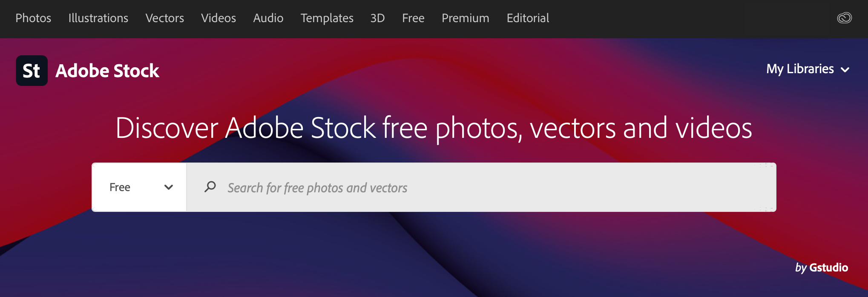Go to the Illustrations section
Screen dimensions: 868x297
[98, 18]
